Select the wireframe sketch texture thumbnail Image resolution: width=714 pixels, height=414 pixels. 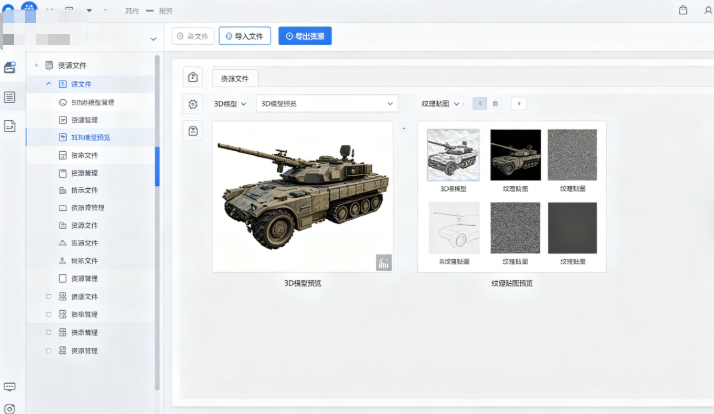(453, 228)
